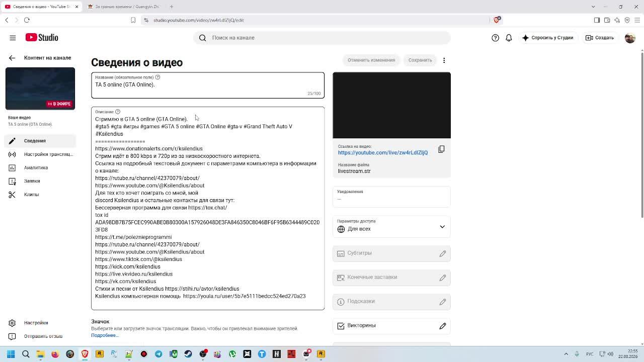The image size is (644, 362).
Task: Open the title field help icon
Action: [157, 77]
